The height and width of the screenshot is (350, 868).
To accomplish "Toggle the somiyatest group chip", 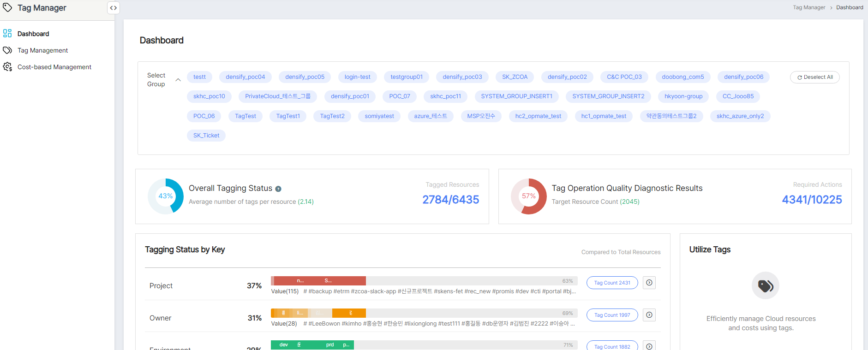I will pyautogui.click(x=379, y=116).
